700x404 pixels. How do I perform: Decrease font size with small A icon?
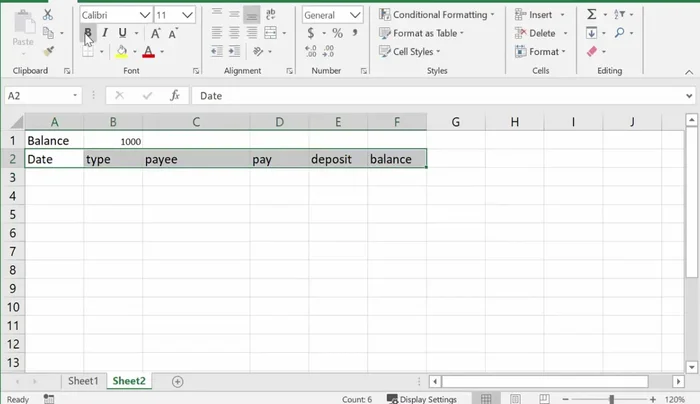pyautogui.click(x=173, y=33)
